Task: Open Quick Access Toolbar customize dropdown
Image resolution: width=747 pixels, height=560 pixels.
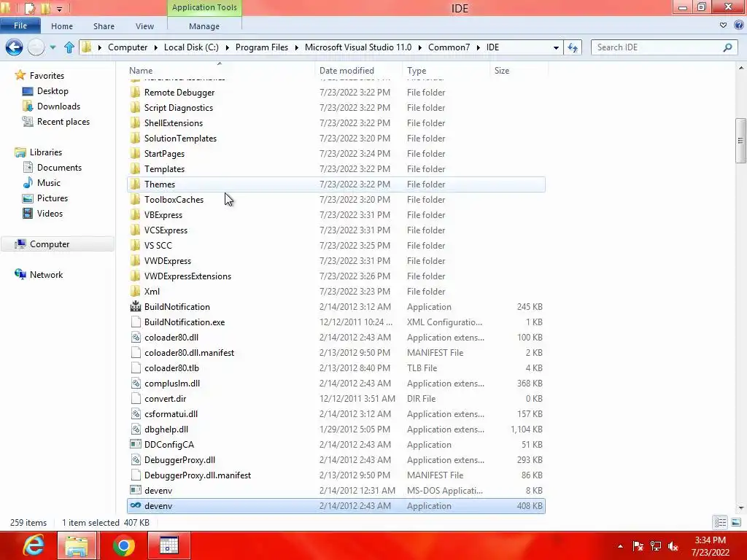Action: (x=60, y=9)
